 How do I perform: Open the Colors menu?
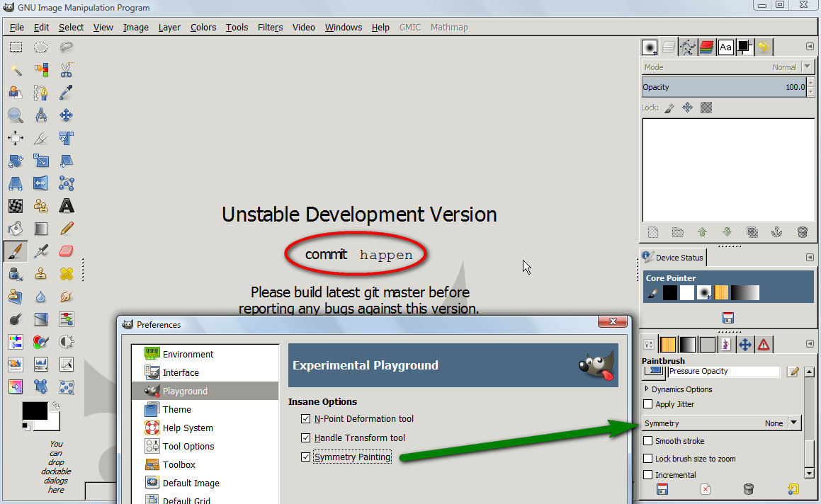click(x=203, y=27)
